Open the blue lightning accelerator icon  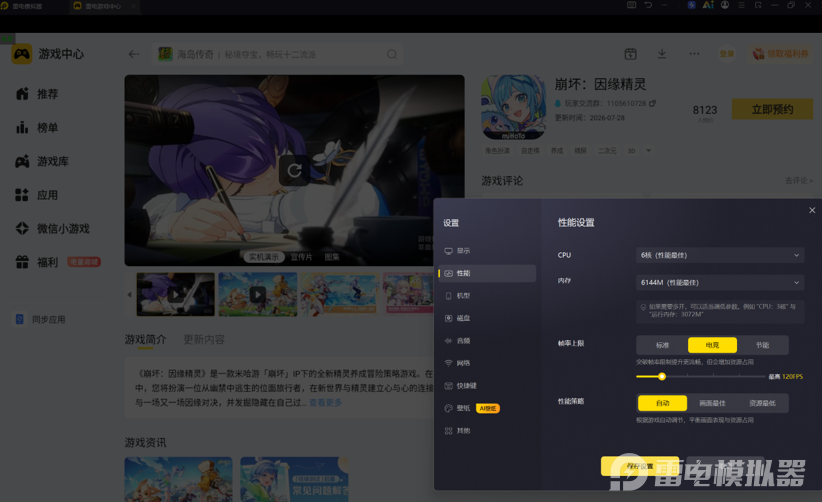click(691, 5)
